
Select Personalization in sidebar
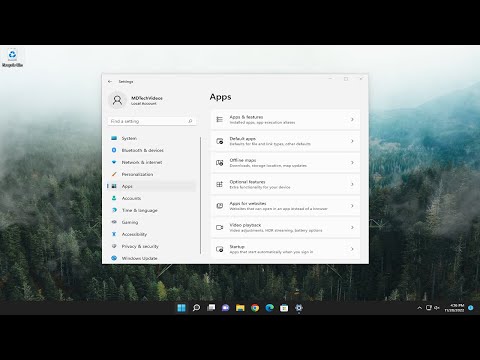[152, 174]
